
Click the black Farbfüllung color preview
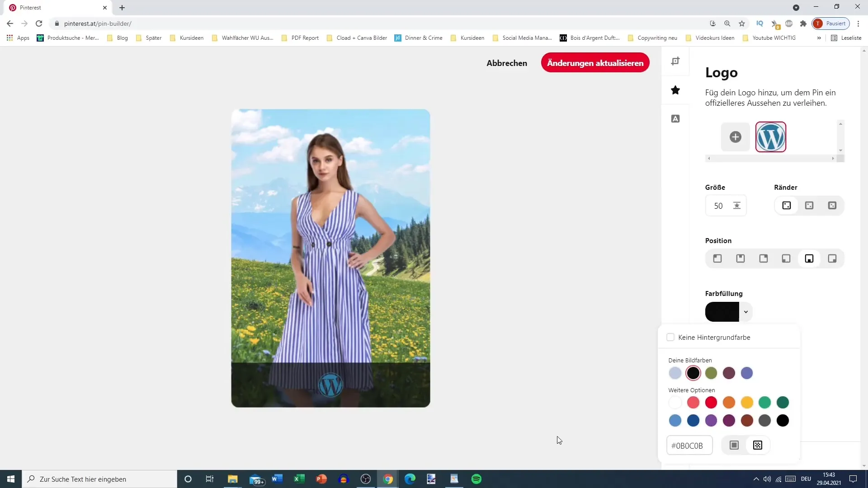pos(722,312)
